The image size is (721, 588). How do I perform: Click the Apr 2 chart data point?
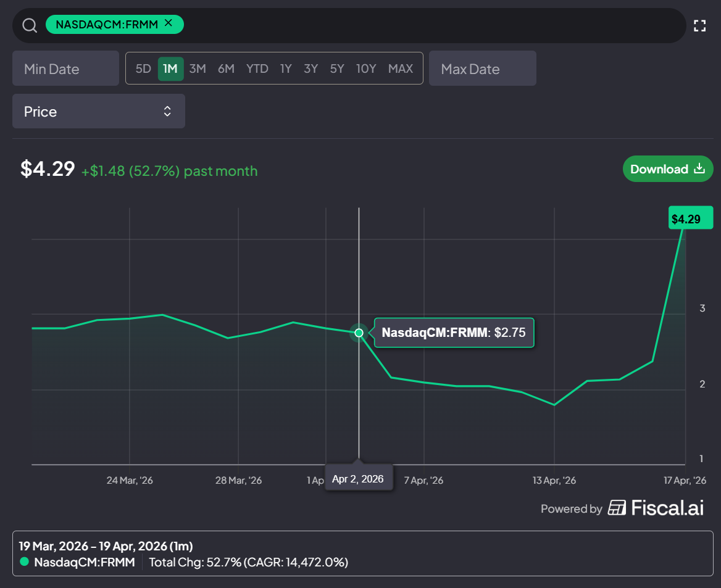[x=359, y=333]
